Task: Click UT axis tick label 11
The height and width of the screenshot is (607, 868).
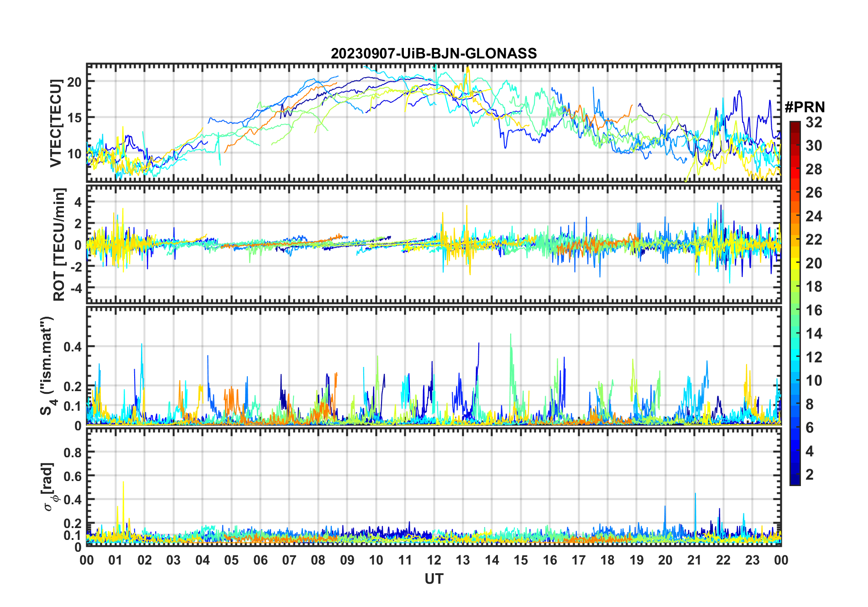Action: 405,560
